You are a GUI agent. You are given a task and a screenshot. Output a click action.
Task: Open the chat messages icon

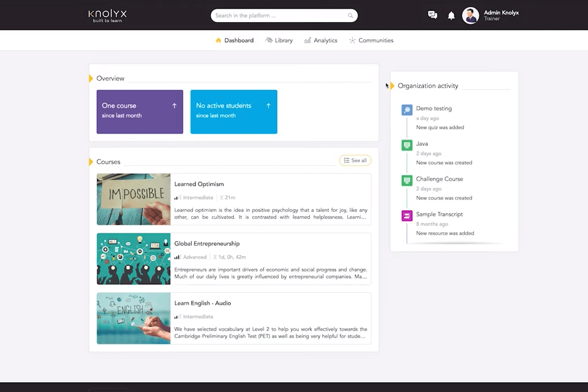coord(432,15)
